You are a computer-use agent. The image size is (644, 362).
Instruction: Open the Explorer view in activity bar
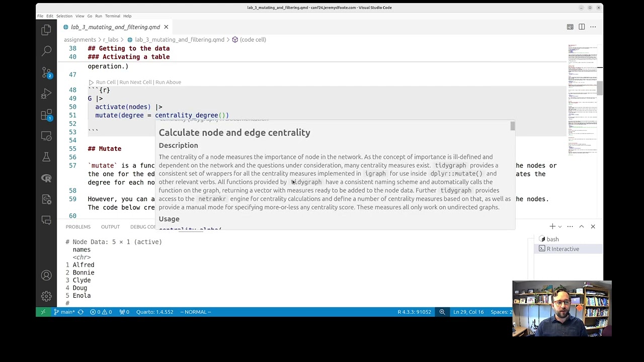click(46, 30)
